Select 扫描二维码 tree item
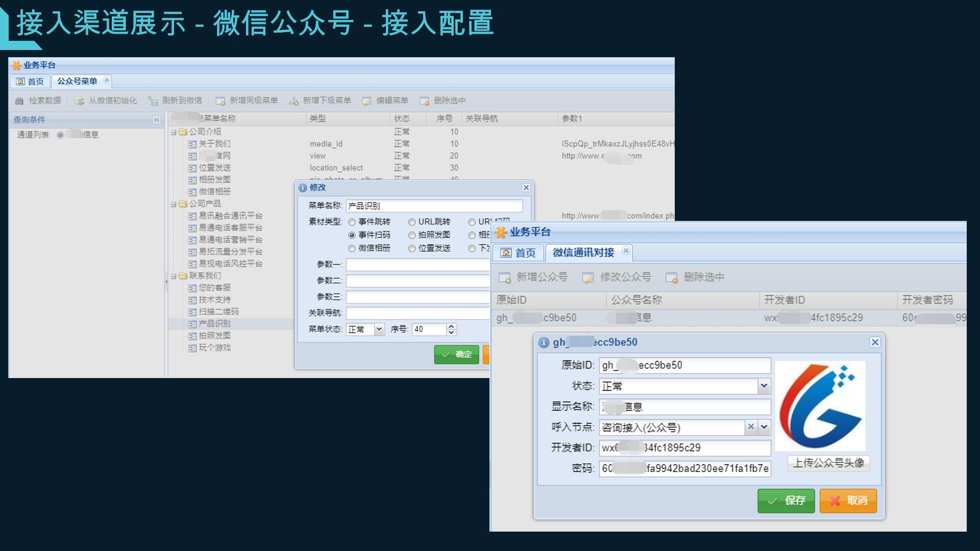This screenshot has height=551, width=980. click(218, 312)
